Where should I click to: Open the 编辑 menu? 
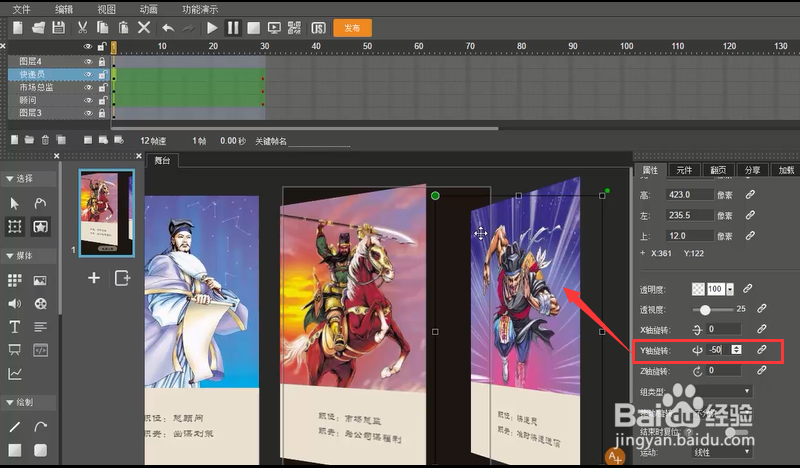[64, 9]
